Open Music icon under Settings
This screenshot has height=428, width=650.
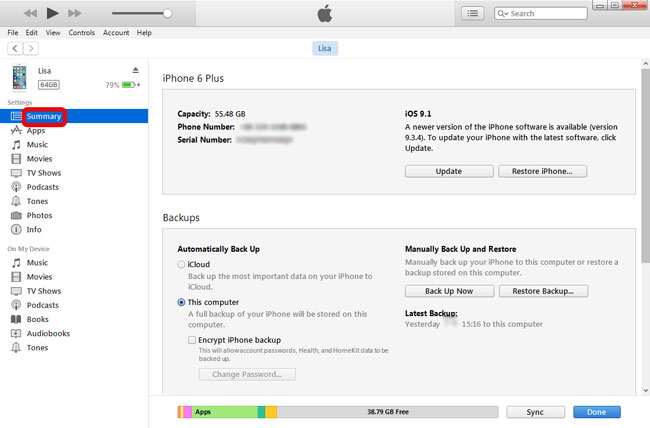pyautogui.click(x=16, y=145)
